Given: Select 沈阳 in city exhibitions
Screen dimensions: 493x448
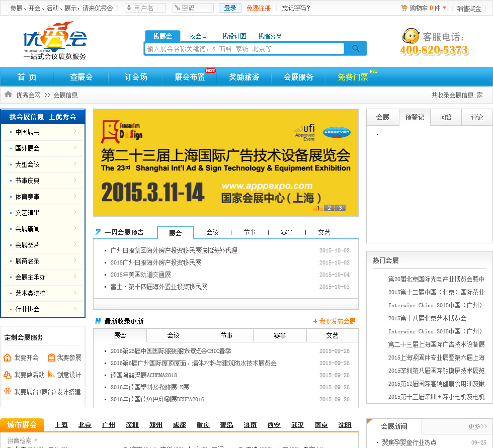Looking at the screenshot, I should [x=345, y=425].
